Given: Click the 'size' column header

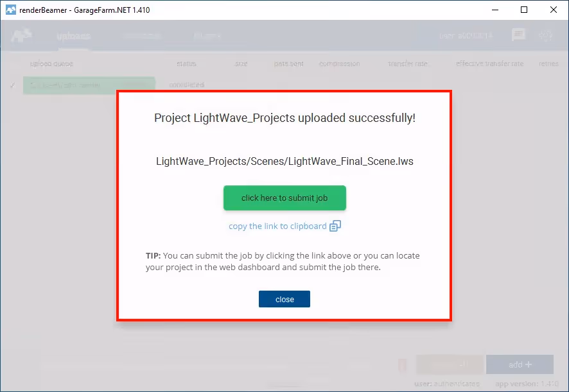Looking at the screenshot, I should point(241,64).
